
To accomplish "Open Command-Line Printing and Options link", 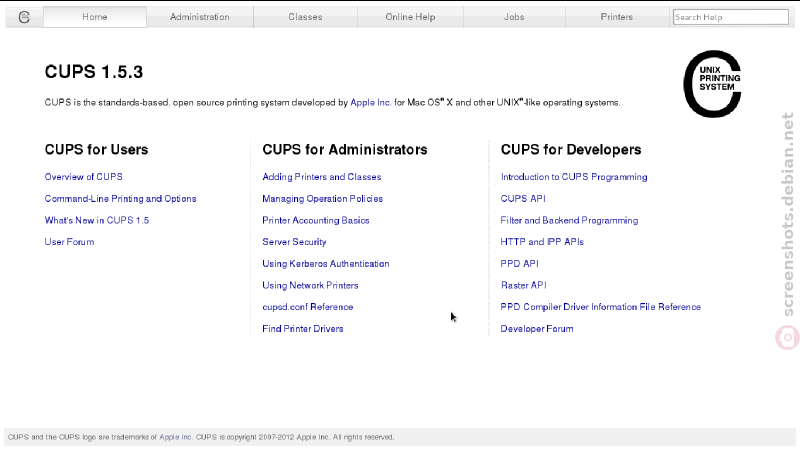I will [x=120, y=198].
